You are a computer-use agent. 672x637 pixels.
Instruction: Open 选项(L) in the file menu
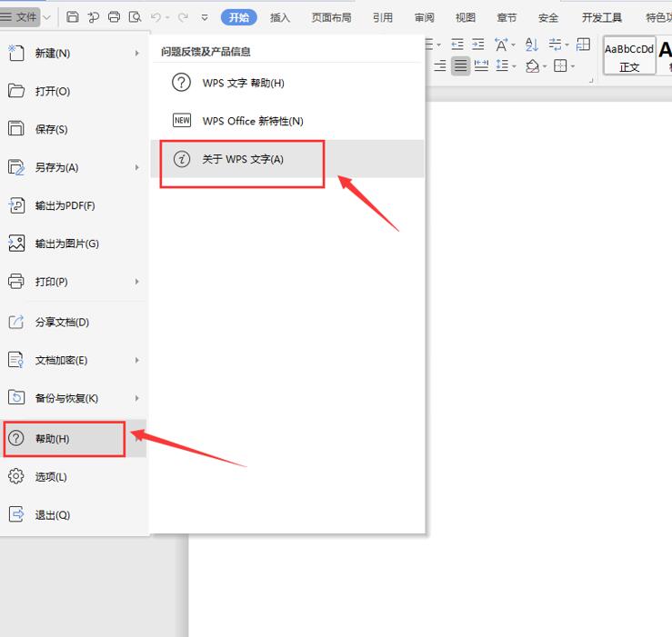click(x=74, y=476)
